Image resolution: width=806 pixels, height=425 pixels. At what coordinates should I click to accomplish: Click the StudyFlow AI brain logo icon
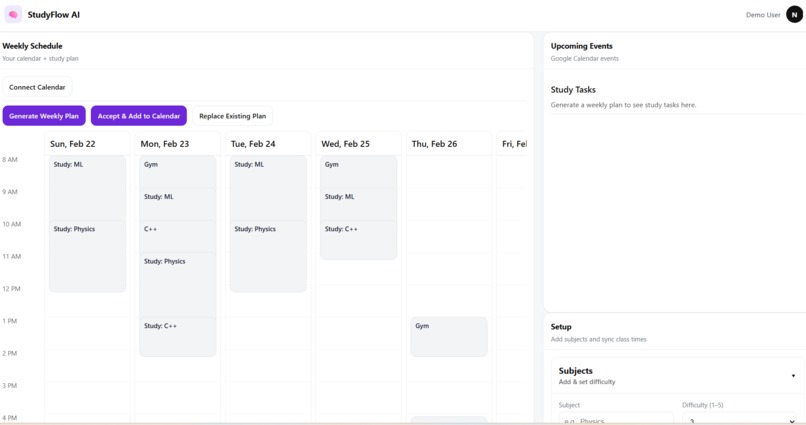[x=13, y=14]
